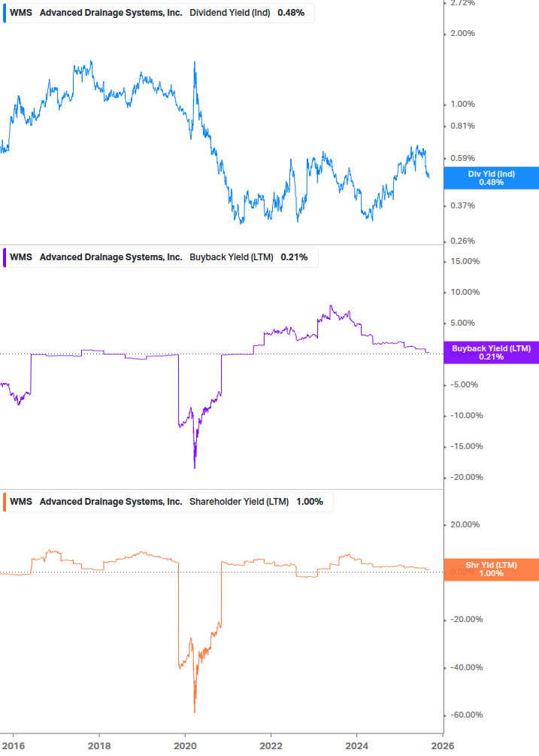The width and height of the screenshot is (539, 756).
Task: Click the orange color bar of Shareholder Yield legend
Action: click(5, 502)
